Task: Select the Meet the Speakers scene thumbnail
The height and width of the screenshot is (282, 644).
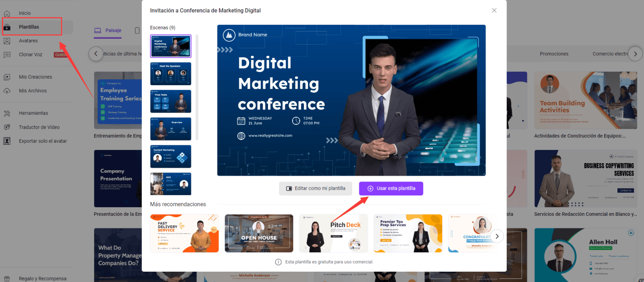Action: (x=171, y=74)
